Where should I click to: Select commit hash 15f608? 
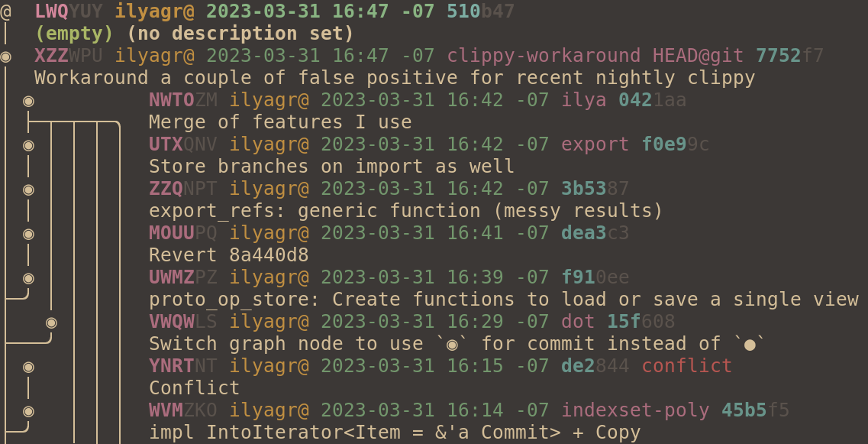(x=641, y=322)
